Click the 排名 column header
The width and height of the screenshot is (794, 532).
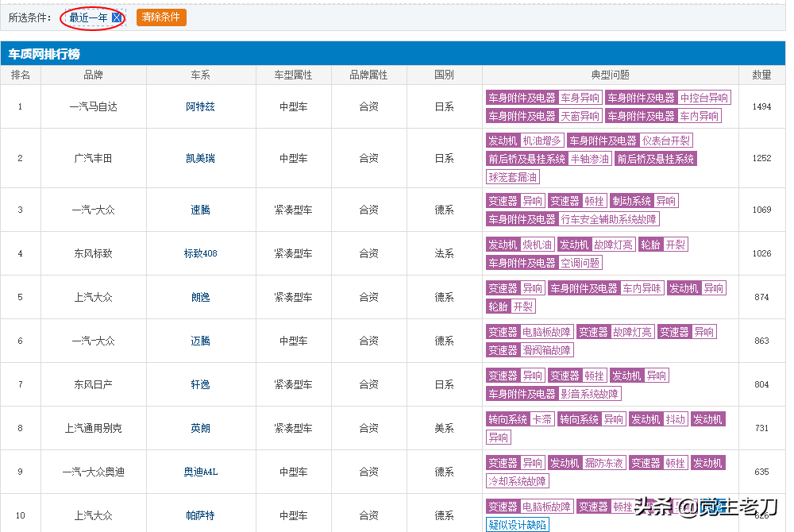pyautogui.click(x=21, y=75)
